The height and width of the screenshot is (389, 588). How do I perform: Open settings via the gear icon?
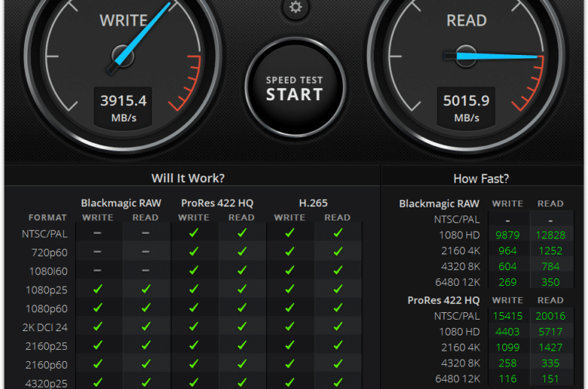(x=296, y=7)
